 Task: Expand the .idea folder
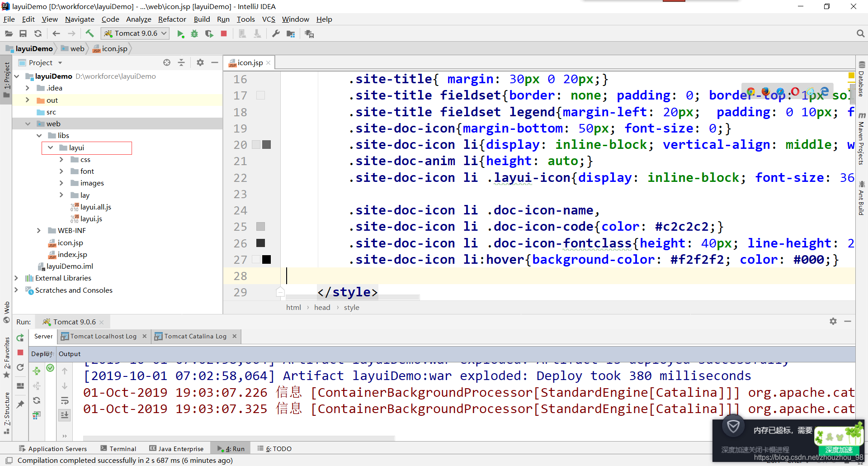(x=28, y=88)
